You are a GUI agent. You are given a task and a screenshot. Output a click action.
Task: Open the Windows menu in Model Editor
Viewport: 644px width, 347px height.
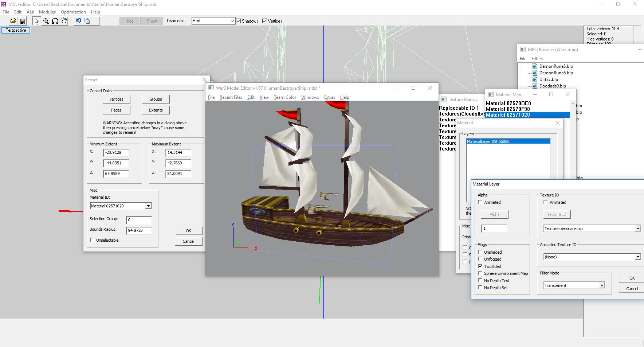[310, 97]
